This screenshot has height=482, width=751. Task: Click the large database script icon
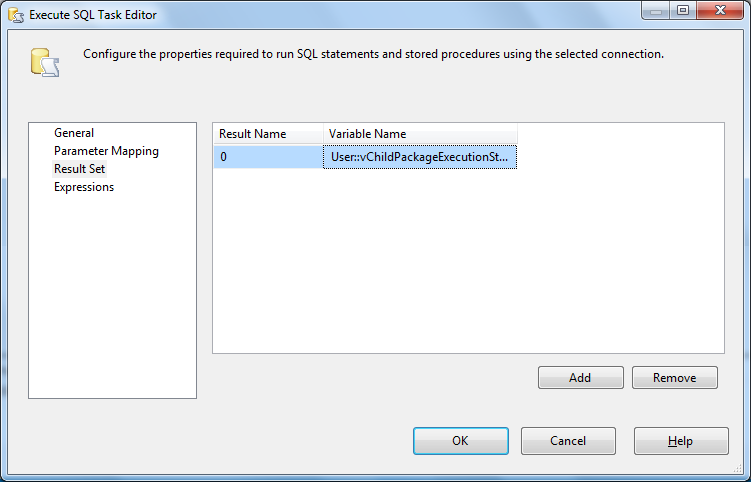(45, 62)
